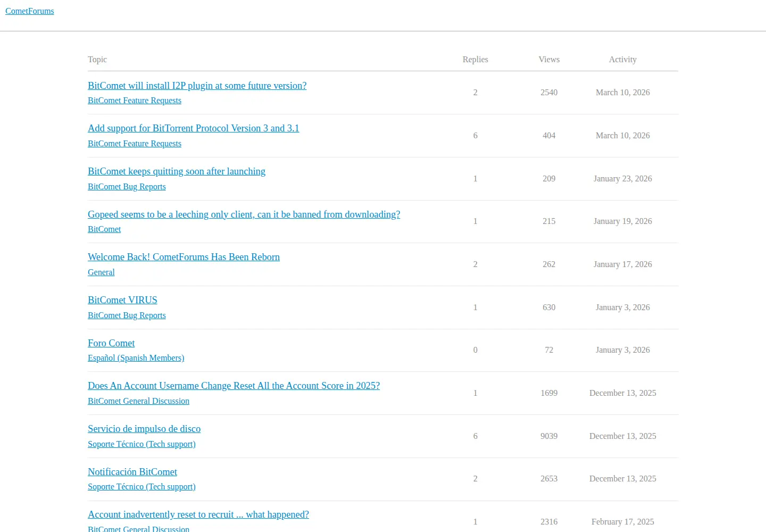This screenshot has width=766, height=532.
Task: Open topic 'BitComet will install I2P plugin'
Action: pyautogui.click(x=197, y=86)
